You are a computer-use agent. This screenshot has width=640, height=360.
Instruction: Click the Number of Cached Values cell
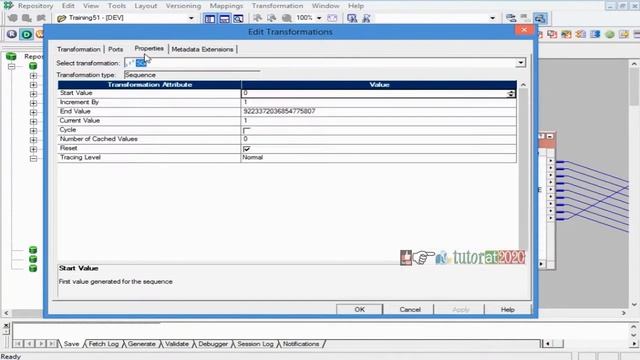tap(378, 139)
